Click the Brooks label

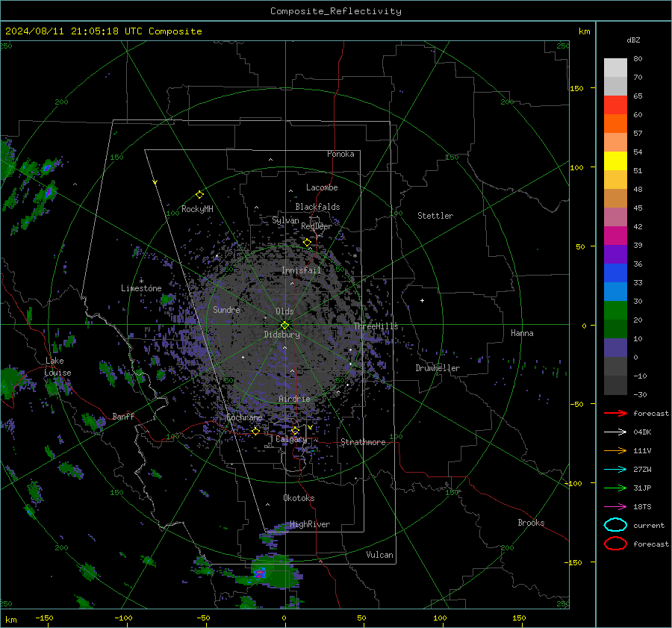[531, 523]
